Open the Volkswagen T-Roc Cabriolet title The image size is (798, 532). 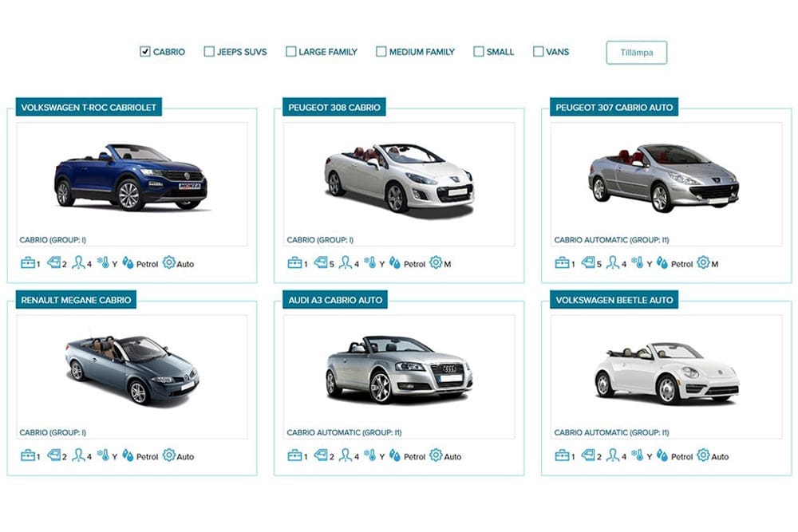click(89, 107)
